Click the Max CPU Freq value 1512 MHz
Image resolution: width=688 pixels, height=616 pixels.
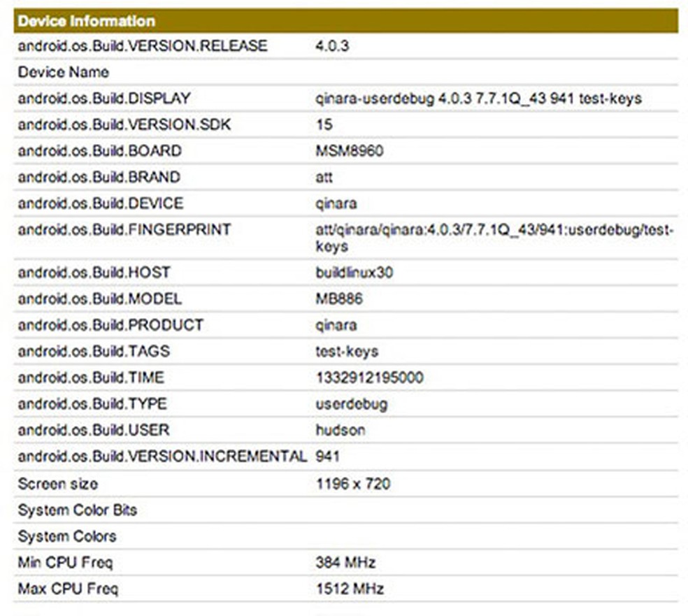point(348,589)
